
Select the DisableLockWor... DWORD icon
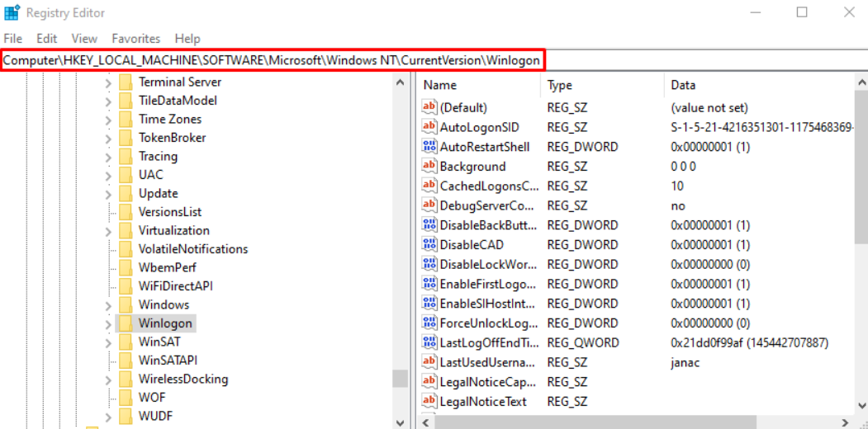click(x=429, y=264)
